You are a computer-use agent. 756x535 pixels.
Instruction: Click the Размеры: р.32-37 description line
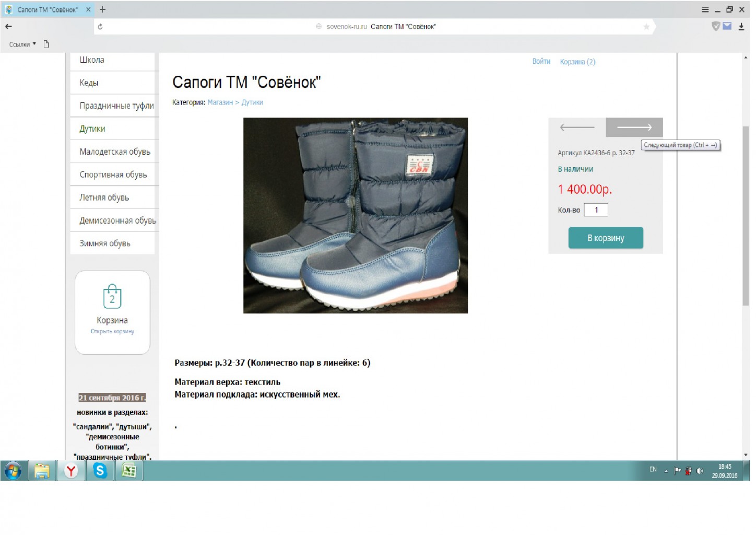[x=273, y=363]
